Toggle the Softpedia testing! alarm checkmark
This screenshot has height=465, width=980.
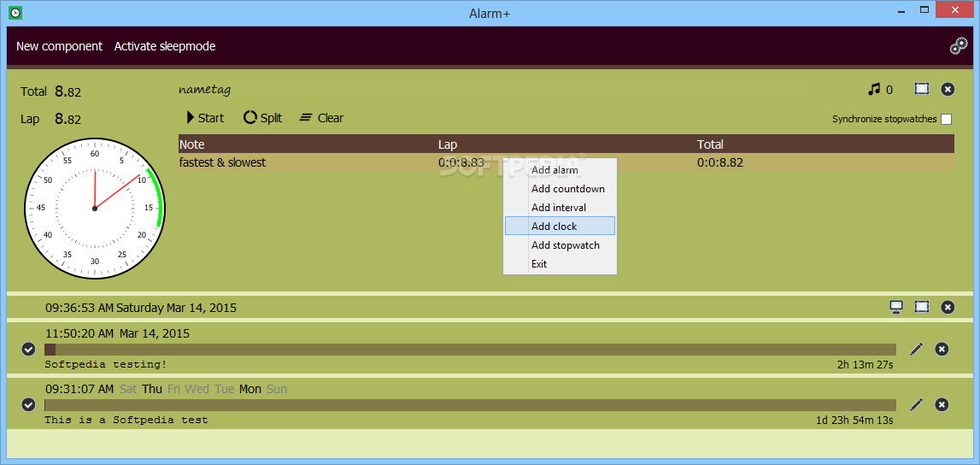coord(28,349)
